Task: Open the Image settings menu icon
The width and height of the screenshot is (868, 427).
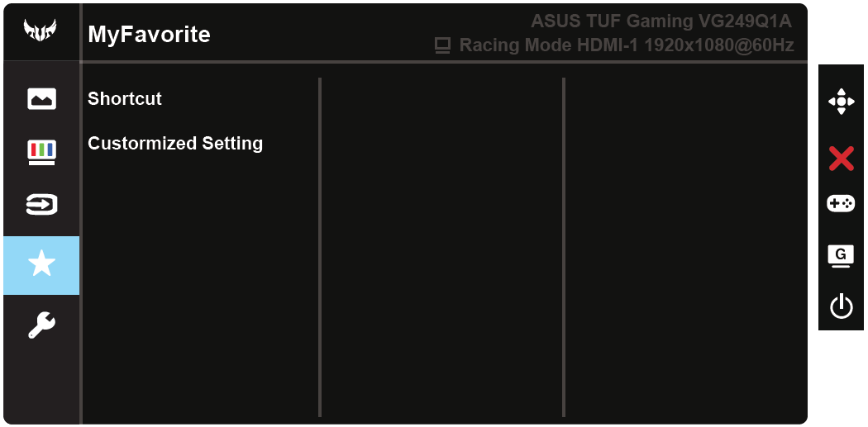Action: 41,99
